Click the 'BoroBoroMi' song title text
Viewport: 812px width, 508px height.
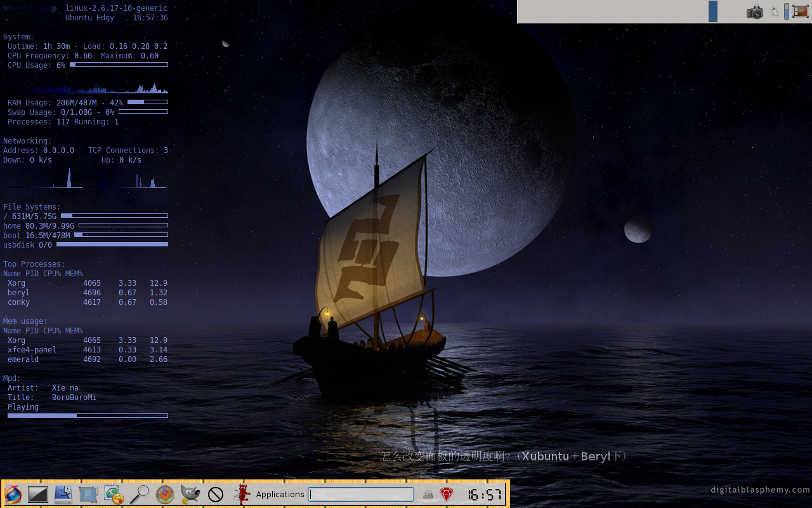tap(74, 398)
